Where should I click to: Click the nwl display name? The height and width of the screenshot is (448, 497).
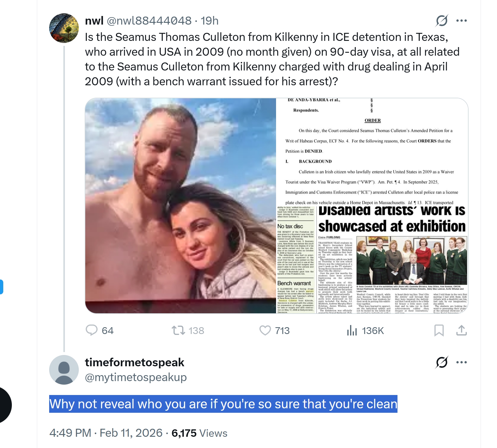94,21
